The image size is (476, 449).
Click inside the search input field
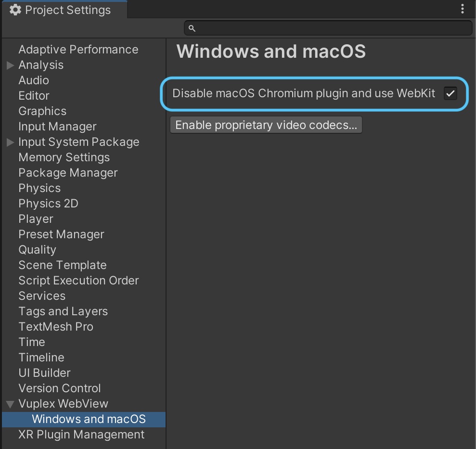click(328, 28)
